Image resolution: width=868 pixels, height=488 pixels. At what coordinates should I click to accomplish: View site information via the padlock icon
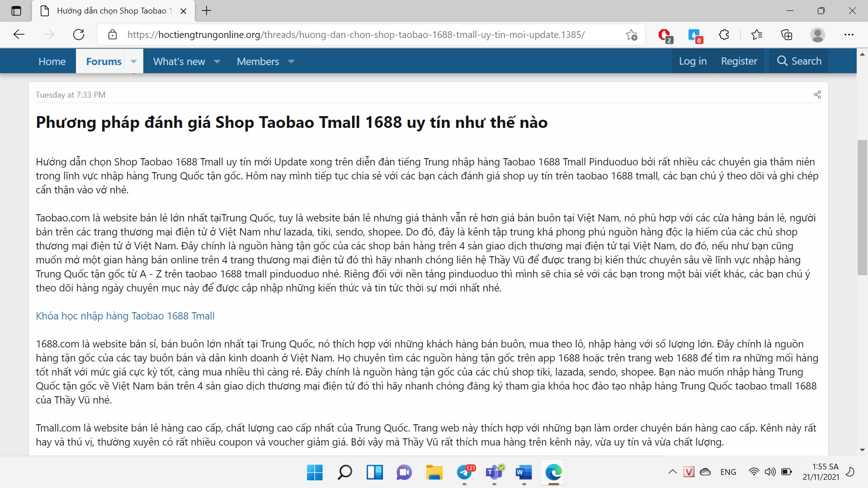click(113, 35)
